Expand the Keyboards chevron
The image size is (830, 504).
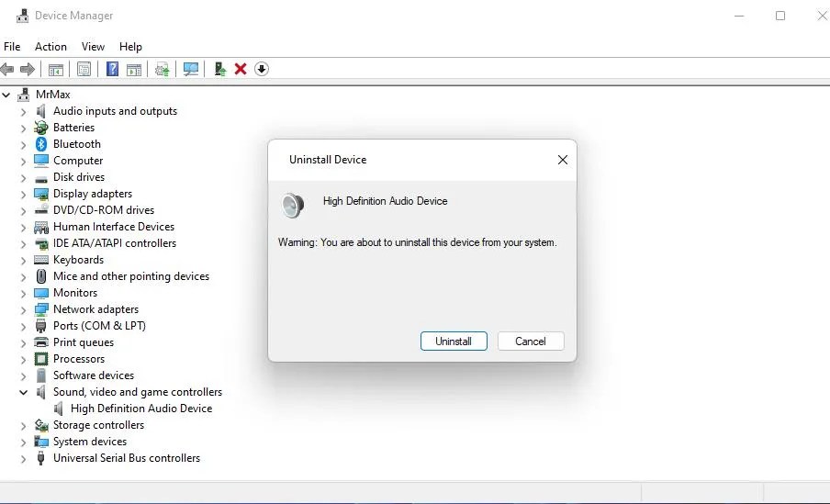pos(23,261)
